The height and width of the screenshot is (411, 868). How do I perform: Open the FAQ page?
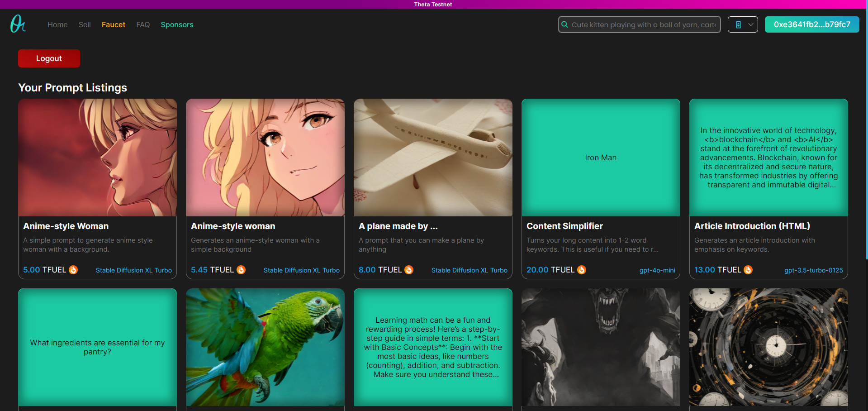pyautogui.click(x=143, y=24)
